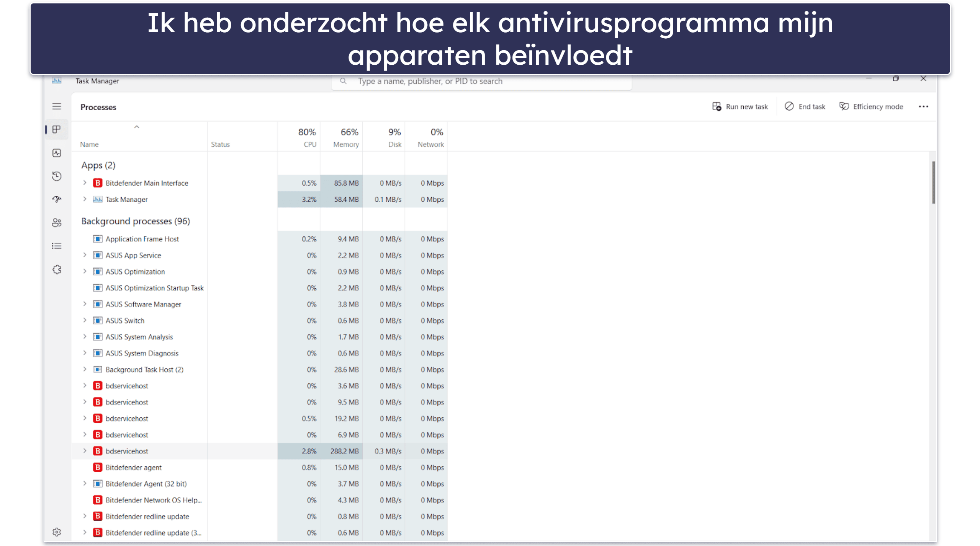The height and width of the screenshot is (546, 980).
Task: Select the ASUS Optimization Startup Task row
Action: click(259, 288)
